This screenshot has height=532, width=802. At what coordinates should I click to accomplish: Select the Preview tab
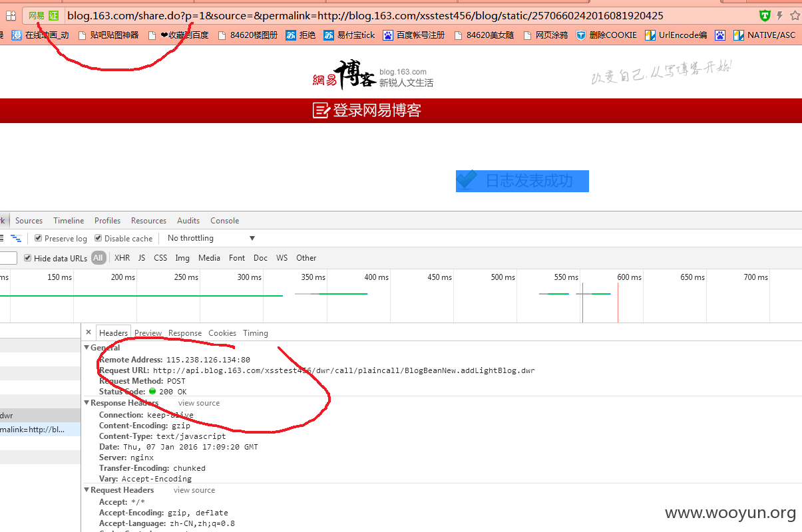(x=148, y=333)
